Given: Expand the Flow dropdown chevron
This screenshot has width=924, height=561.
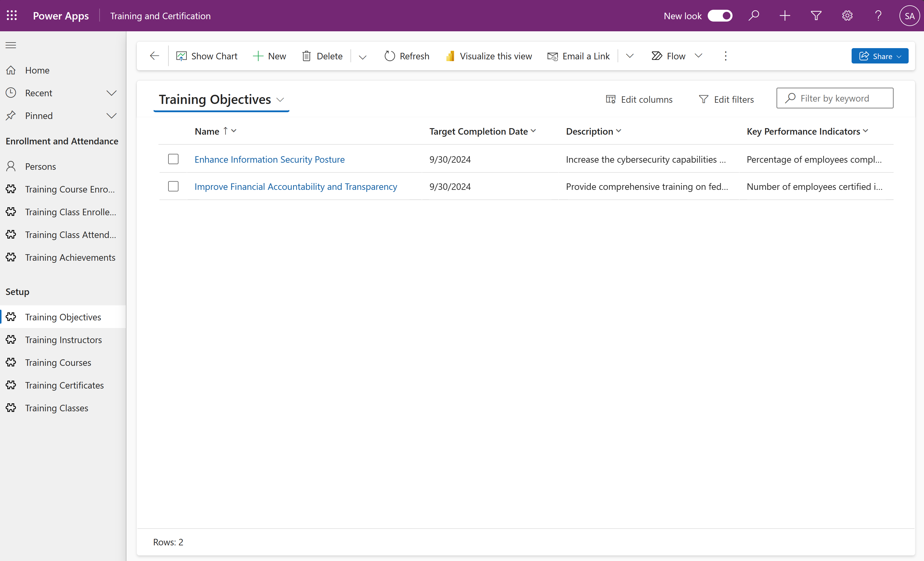Looking at the screenshot, I should pyautogui.click(x=698, y=56).
